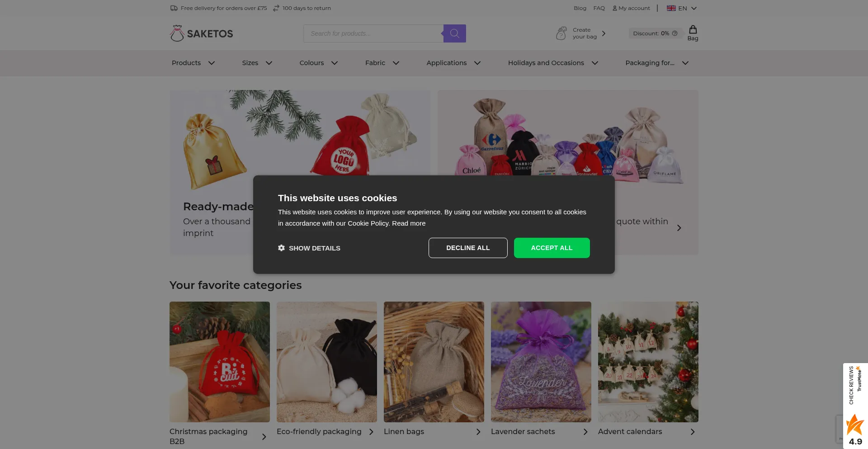This screenshot has width=868, height=449.
Task: Click the Show Details gear icon
Action: point(281,248)
